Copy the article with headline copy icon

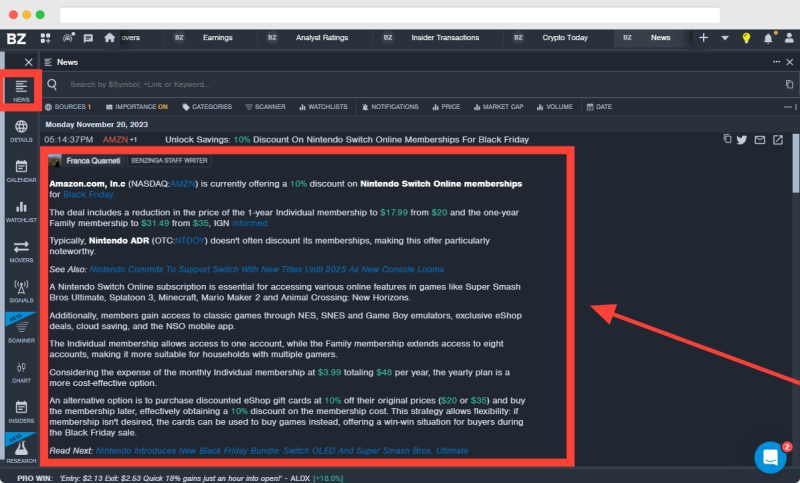click(x=728, y=139)
